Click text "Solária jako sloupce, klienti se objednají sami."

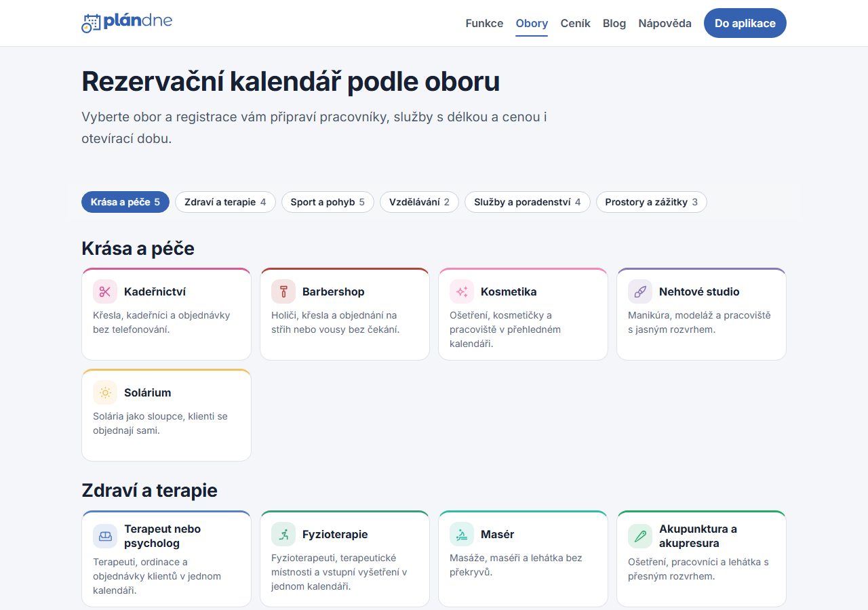coord(160,423)
